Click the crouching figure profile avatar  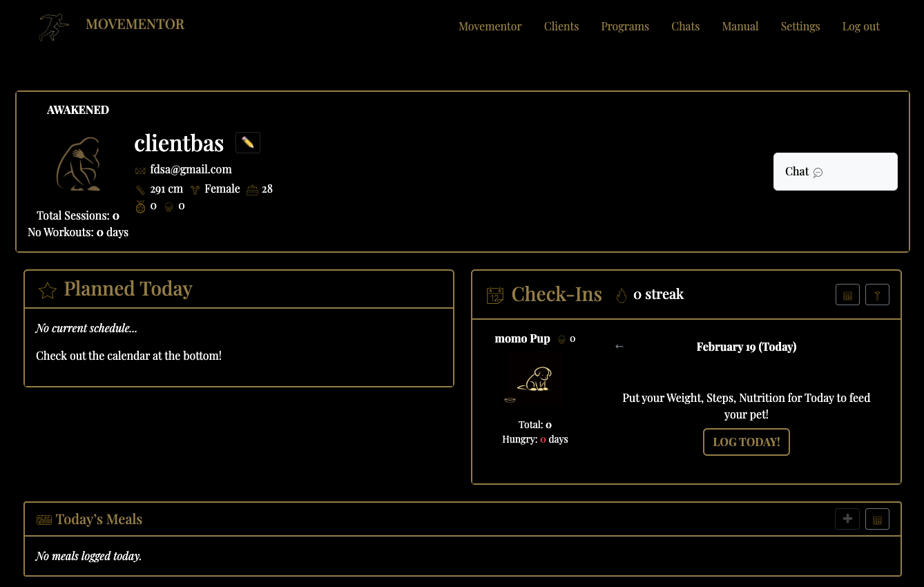pos(78,164)
